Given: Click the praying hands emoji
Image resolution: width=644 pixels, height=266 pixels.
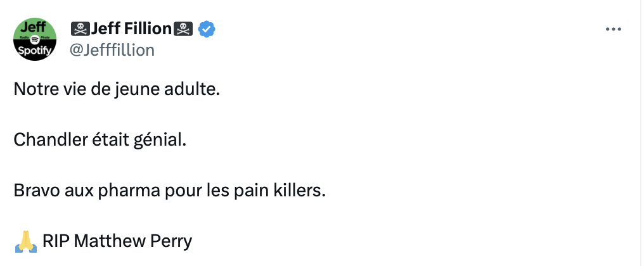Looking at the screenshot, I should tap(26, 241).
